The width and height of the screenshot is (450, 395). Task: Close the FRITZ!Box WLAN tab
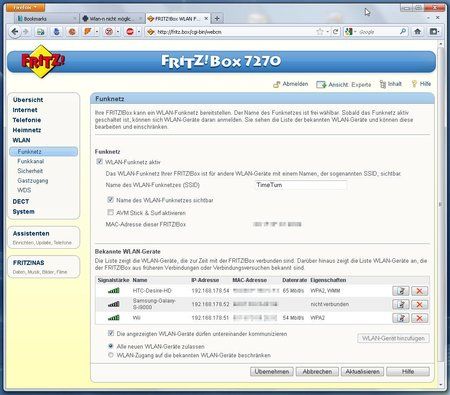[206, 19]
